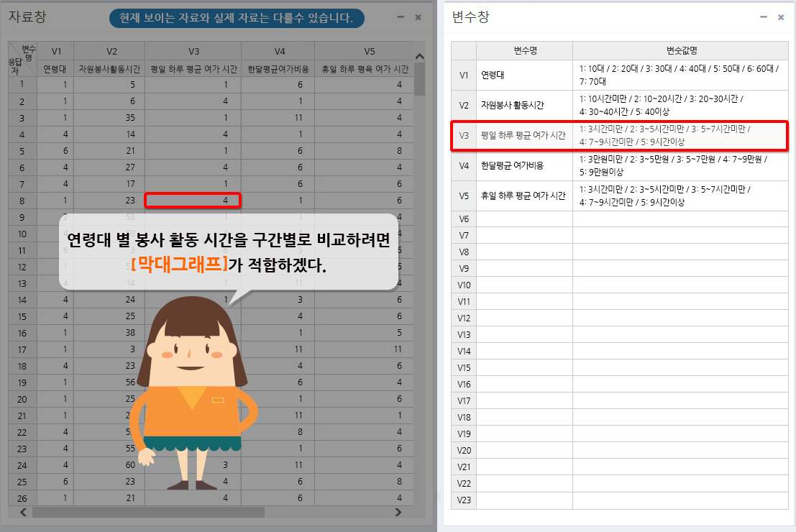Click the 자원봉사활동시간 column name header
796x532 pixels.
(109, 69)
